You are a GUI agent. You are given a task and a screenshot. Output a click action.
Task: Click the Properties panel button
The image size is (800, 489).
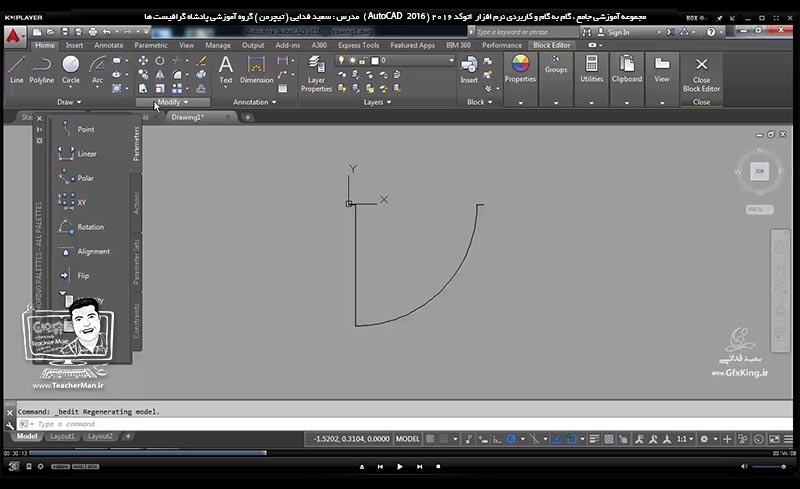click(x=520, y=69)
